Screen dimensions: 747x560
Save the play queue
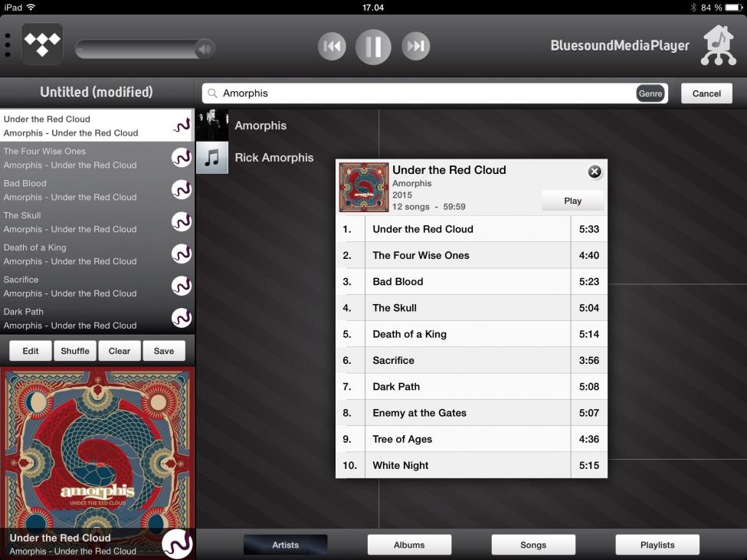coord(164,351)
